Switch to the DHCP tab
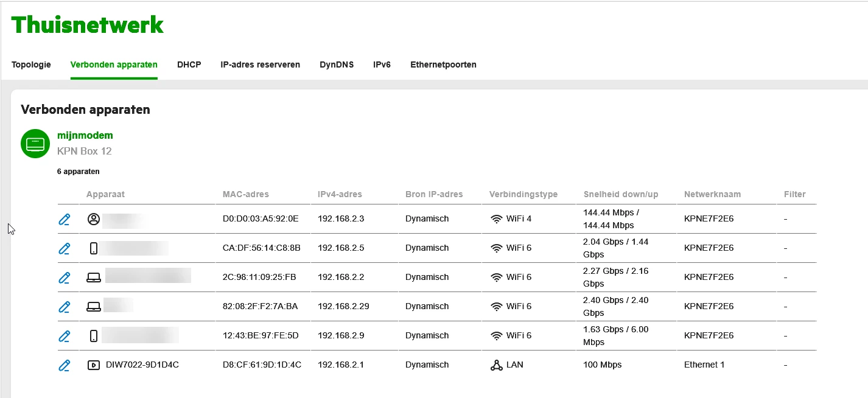 point(189,65)
